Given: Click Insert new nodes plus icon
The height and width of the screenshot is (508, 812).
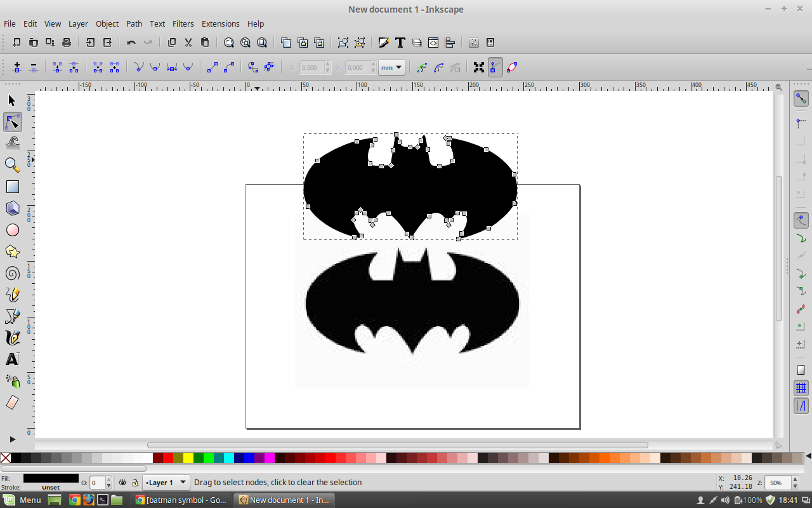Looking at the screenshot, I should click(x=17, y=67).
